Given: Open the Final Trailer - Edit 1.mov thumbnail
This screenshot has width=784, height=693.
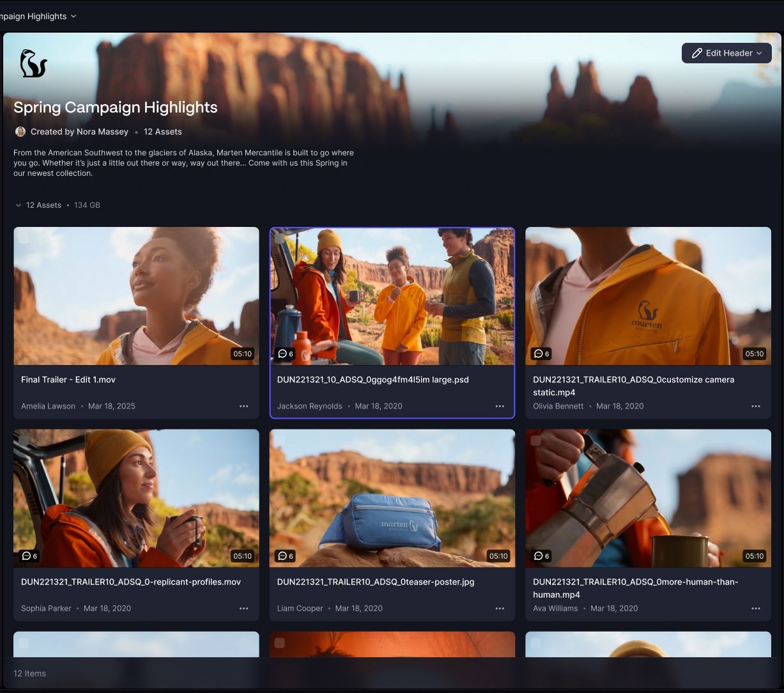Looking at the screenshot, I should [x=136, y=296].
